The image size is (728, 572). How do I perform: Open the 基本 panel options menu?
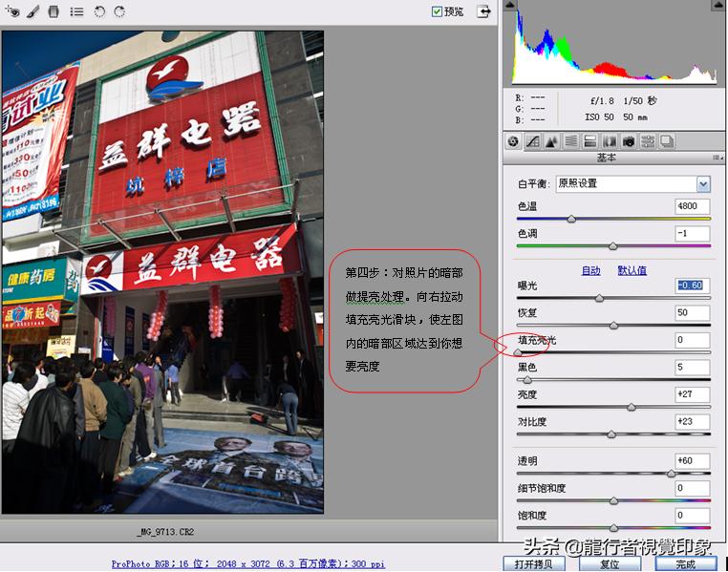[x=717, y=159]
